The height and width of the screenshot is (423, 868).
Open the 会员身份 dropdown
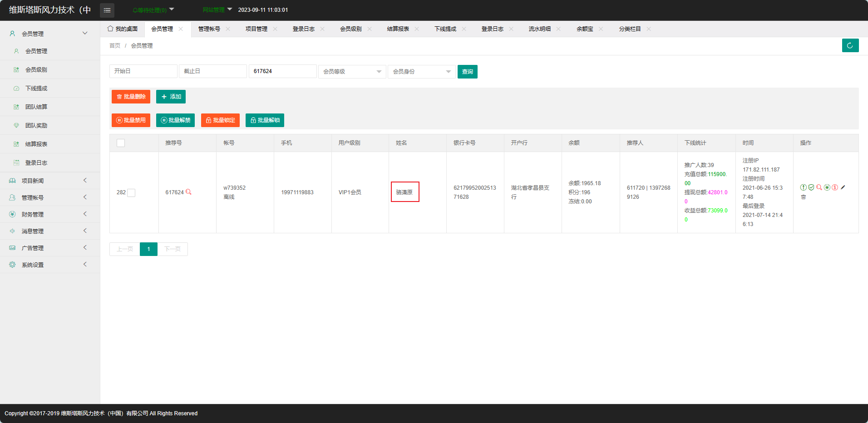(x=421, y=72)
